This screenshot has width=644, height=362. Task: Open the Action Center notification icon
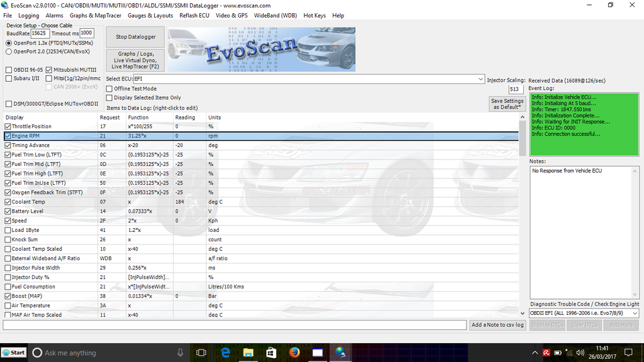628,353
